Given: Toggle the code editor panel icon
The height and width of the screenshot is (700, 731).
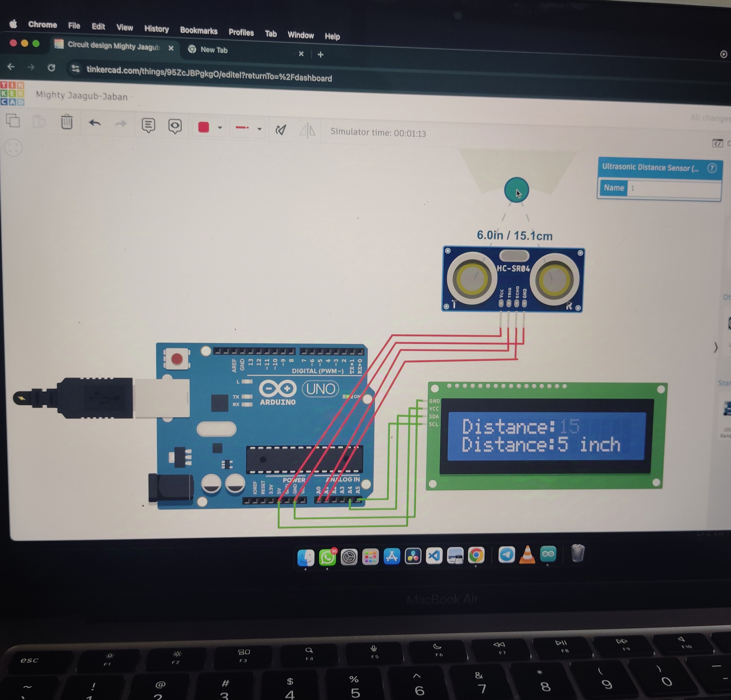Looking at the screenshot, I should (x=717, y=143).
